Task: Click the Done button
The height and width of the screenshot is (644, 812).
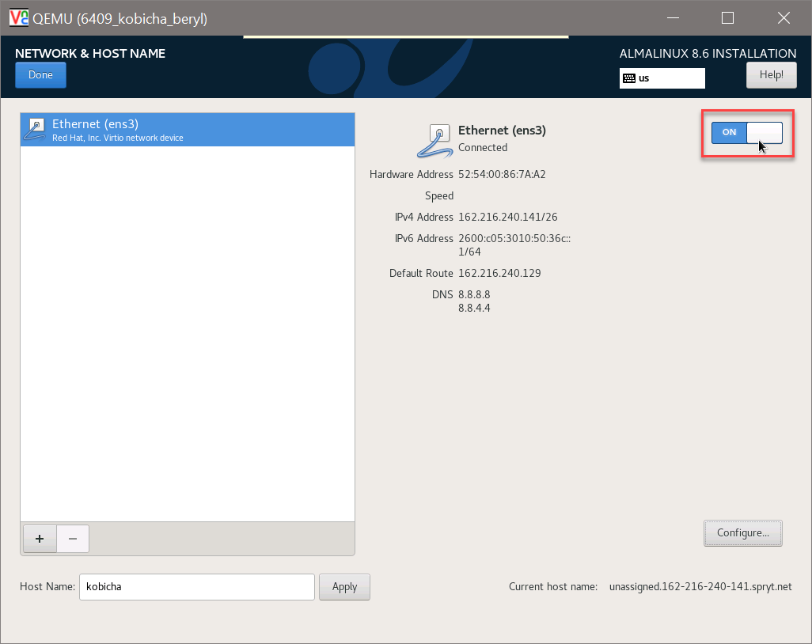Action: click(x=40, y=75)
